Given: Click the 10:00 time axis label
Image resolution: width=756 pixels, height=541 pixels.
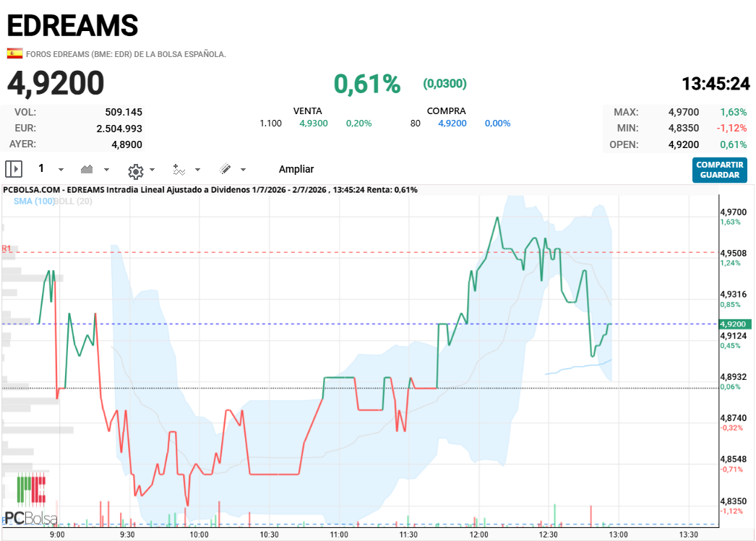Looking at the screenshot, I should click(199, 534).
